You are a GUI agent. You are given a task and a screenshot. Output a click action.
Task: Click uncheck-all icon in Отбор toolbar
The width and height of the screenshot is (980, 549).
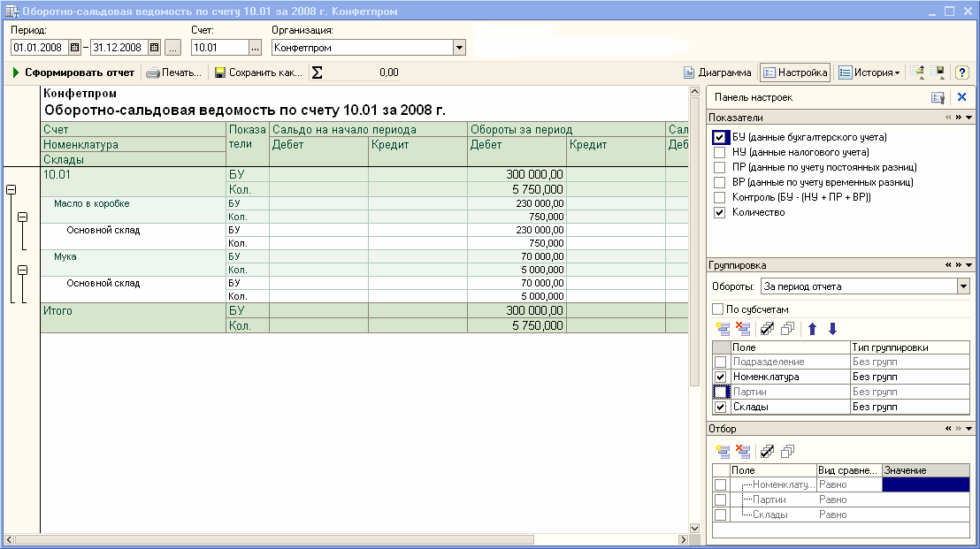787,452
